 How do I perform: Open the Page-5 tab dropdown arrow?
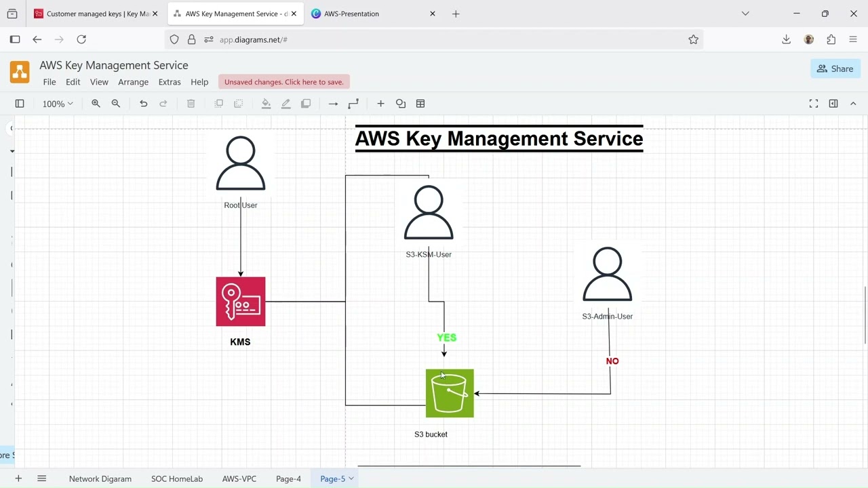pyautogui.click(x=351, y=479)
